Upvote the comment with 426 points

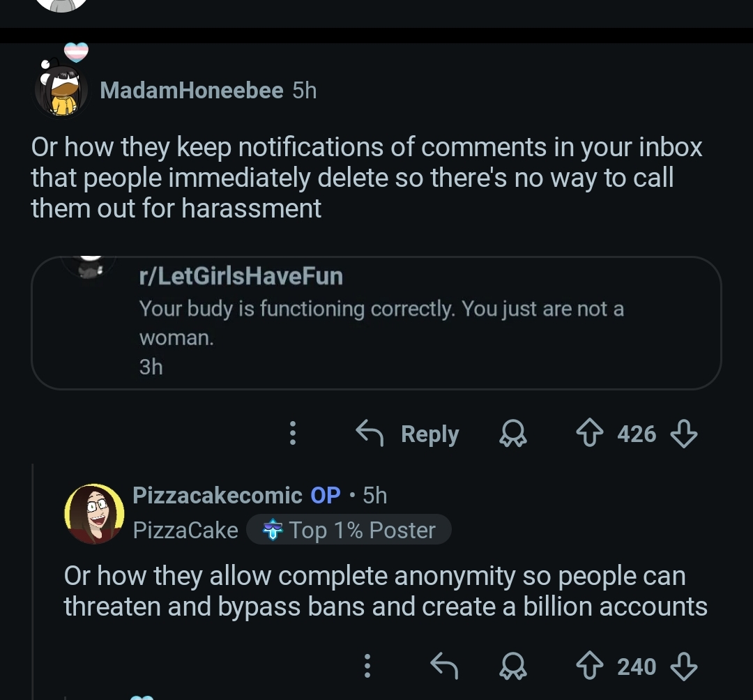(589, 434)
